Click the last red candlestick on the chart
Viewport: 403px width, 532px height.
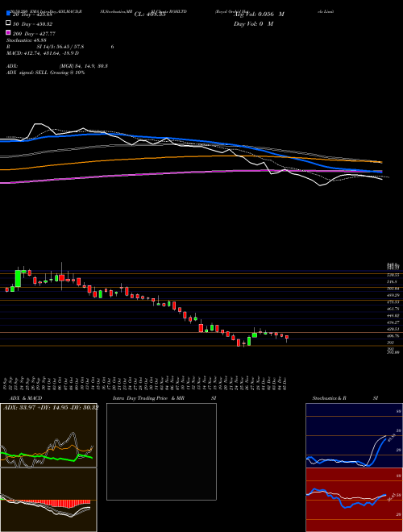287,338
